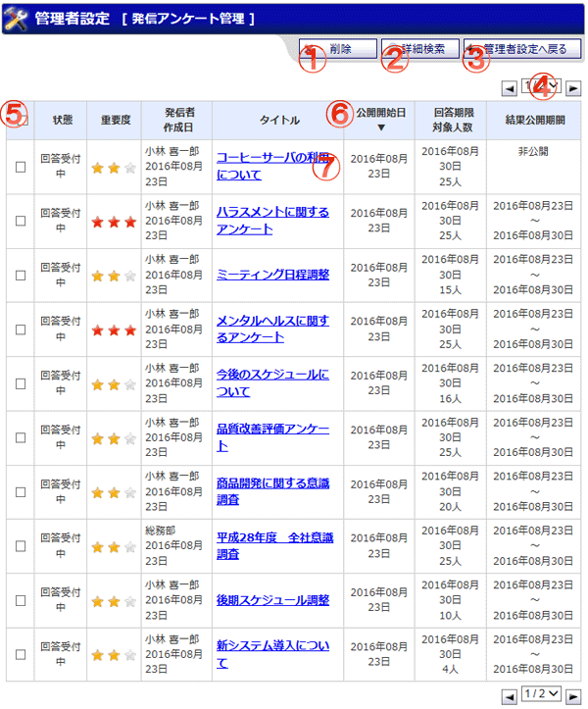The width and height of the screenshot is (588, 709).
Task: Tick checkbox for 平成28年度 全社意識調査 row
Action: pyautogui.click(x=21, y=546)
